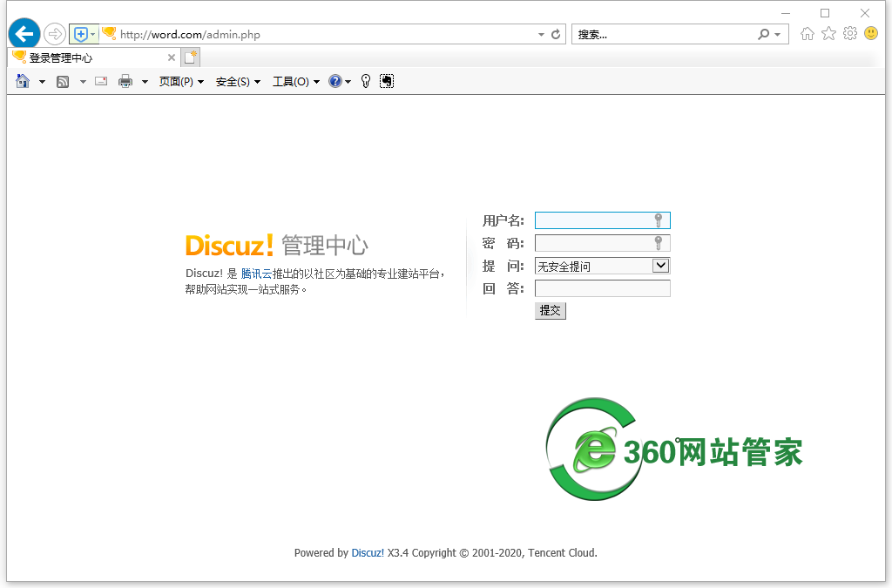
Task: Click the Home page toolbar icon
Action: [x=23, y=81]
